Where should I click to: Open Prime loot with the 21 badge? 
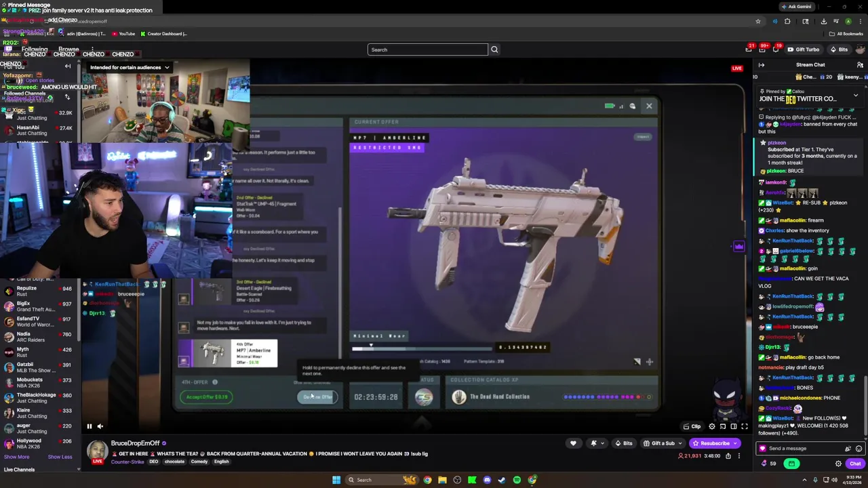coord(749,49)
